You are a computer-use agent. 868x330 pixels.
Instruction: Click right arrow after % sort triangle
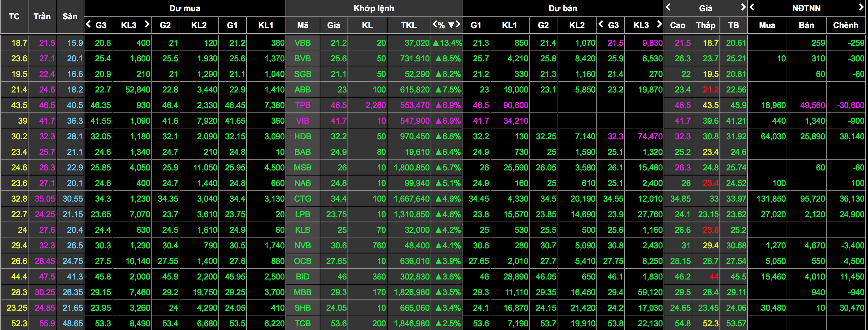458,24
